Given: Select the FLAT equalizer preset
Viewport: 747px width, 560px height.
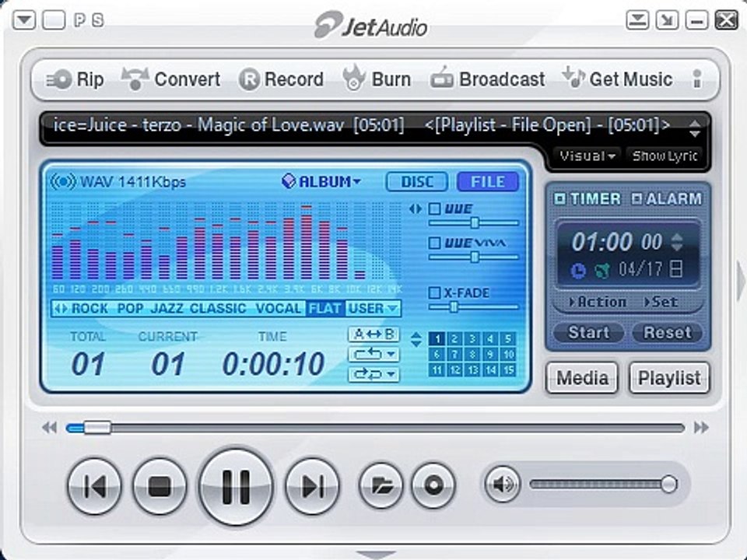Looking at the screenshot, I should coord(325,309).
